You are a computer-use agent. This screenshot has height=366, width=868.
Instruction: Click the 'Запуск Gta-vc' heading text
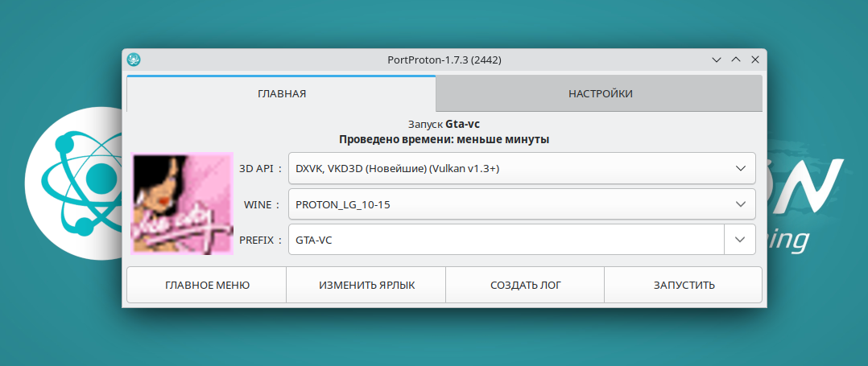(x=444, y=124)
